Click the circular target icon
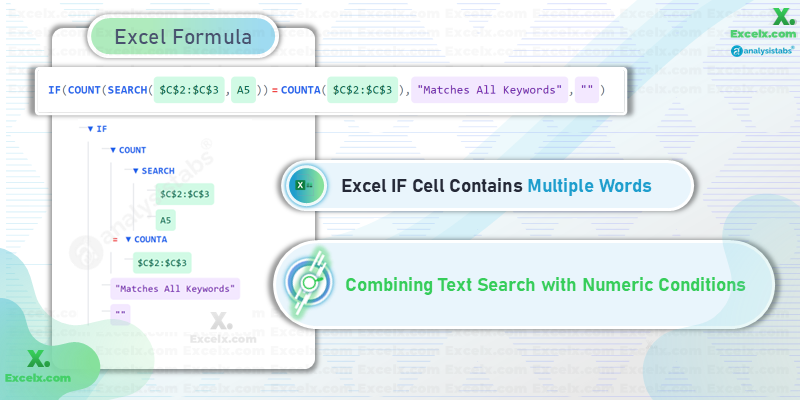This screenshot has width=800, height=400. (x=308, y=283)
